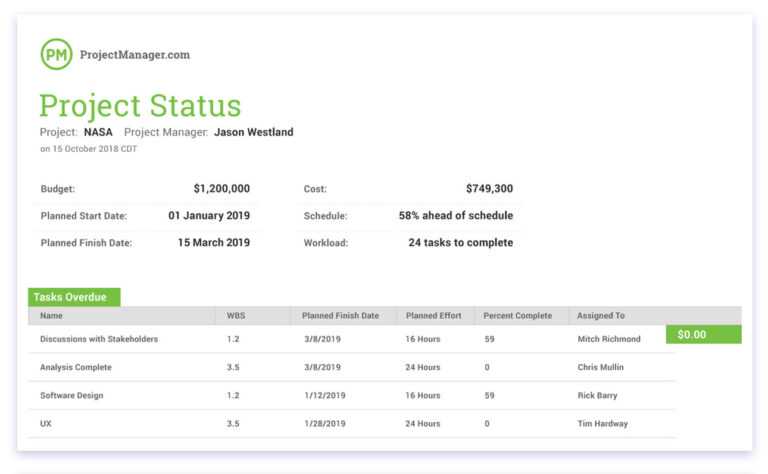The height and width of the screenshot is (474, 768).
Task: Select the UX task row
Action: (x=46, y=423)
